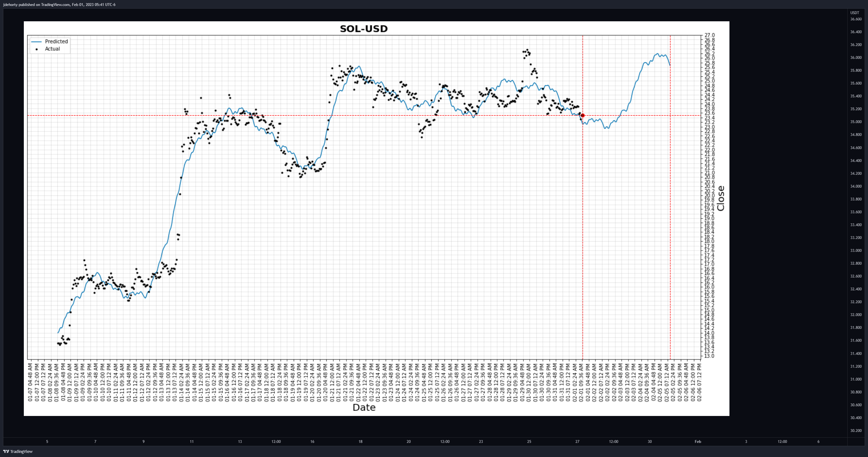Click the SOL-USD chart title
Screen dimensions: 868x457
(x=364, y=29)
